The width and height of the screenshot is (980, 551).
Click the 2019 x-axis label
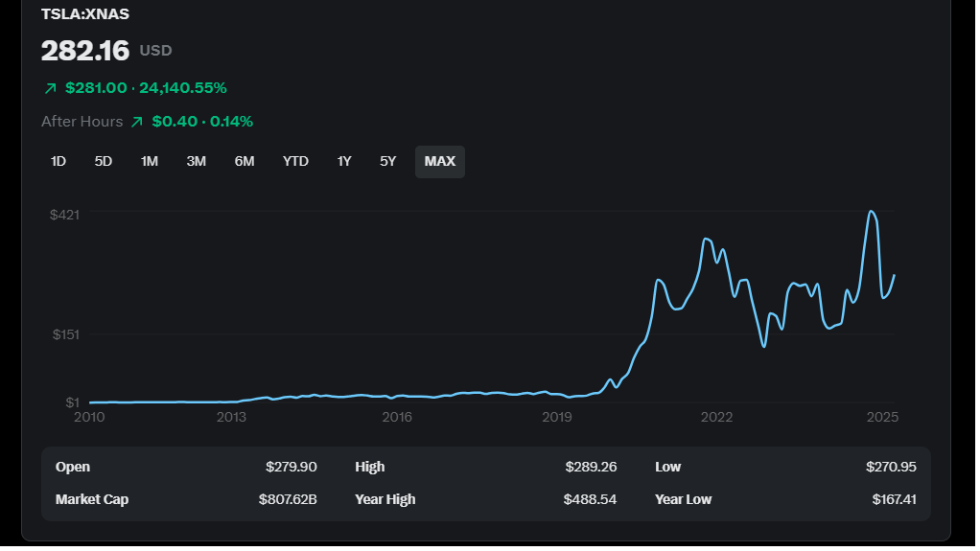tap(558, 419)
